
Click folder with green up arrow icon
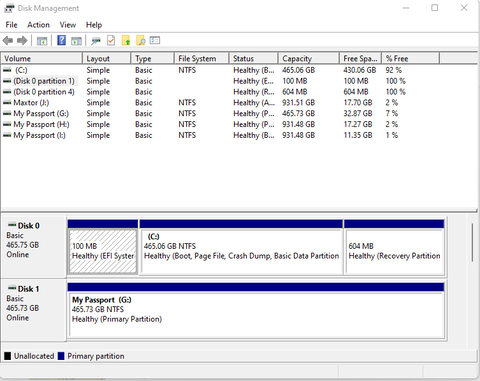point(126,41)
